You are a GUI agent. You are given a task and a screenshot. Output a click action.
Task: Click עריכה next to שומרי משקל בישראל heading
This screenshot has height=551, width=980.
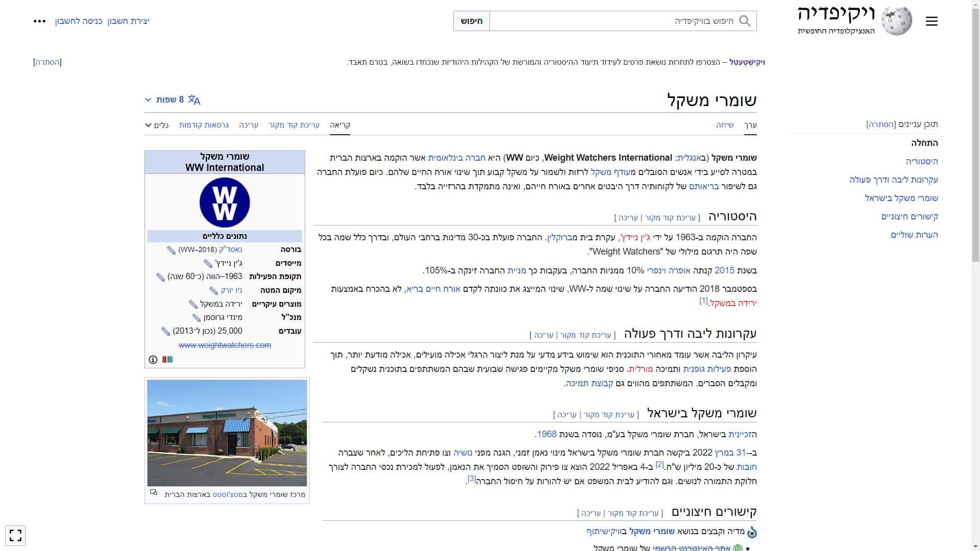tap(567, 415)
